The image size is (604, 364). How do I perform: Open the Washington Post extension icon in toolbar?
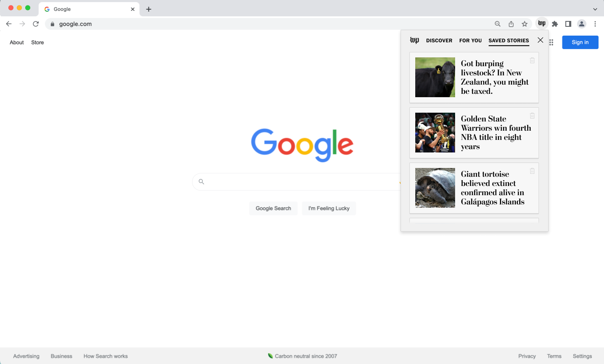(542, 24)
